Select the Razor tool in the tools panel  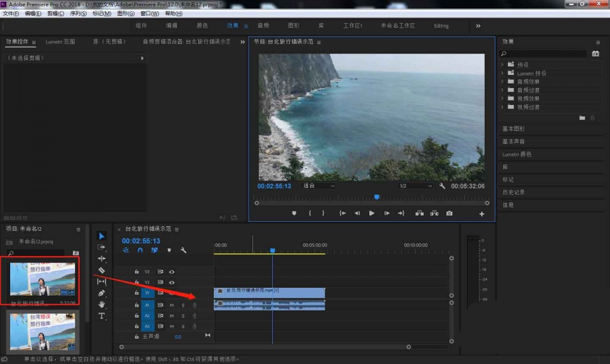click(102, 270)
